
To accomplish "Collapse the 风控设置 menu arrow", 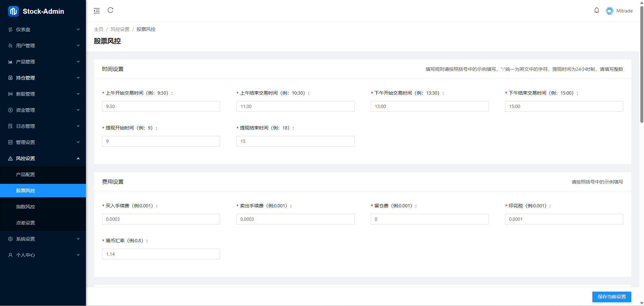I will (x=78, y=158).
